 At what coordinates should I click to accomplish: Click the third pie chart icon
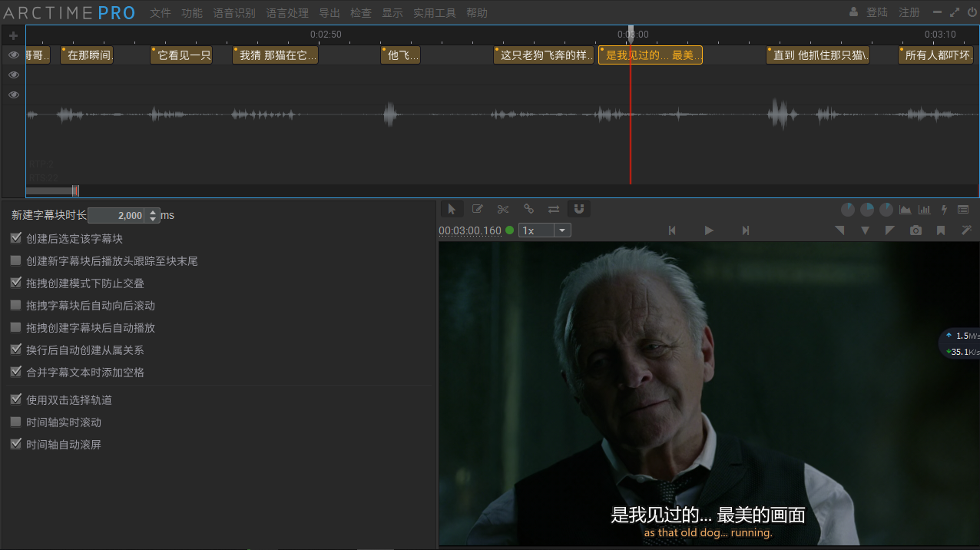[x=886, y=210]
